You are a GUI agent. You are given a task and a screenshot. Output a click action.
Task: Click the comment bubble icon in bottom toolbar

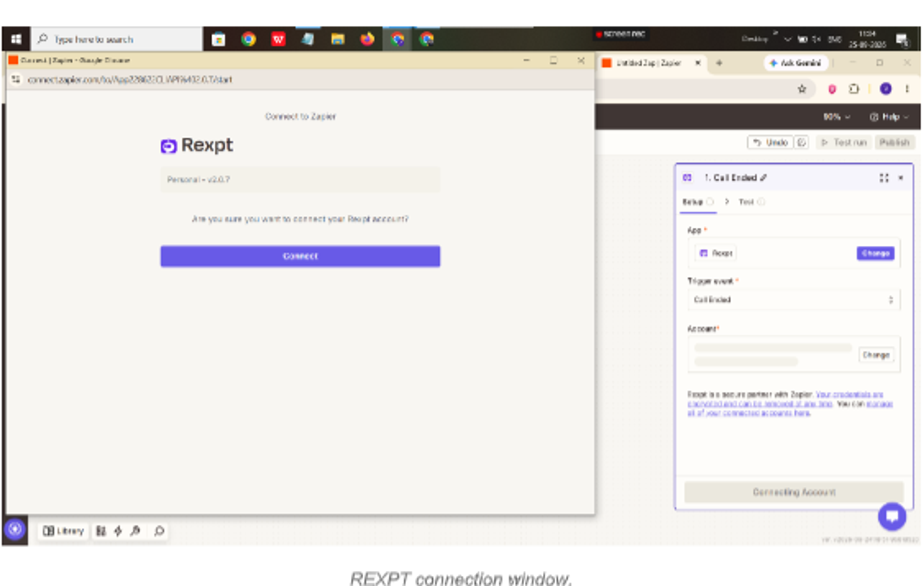point(159,531)
